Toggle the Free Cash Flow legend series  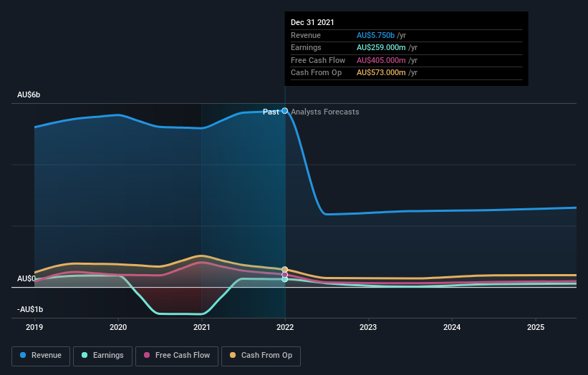click(x=177, y=356)
